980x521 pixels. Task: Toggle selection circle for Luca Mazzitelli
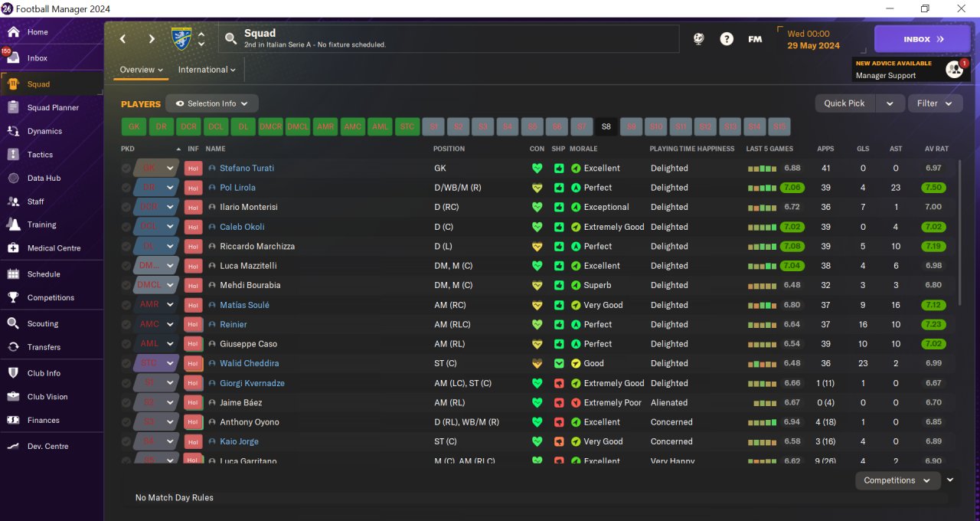pyautogui.click(x=126, y=266)
